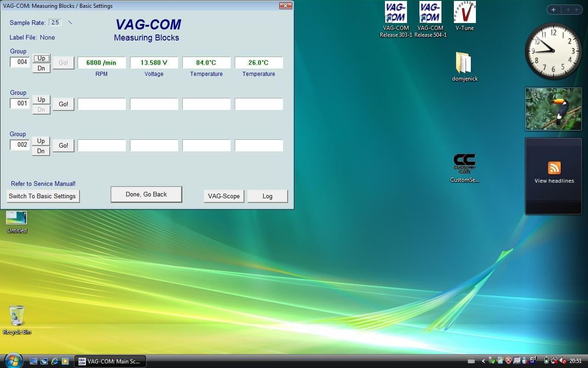Click Dn button for Group 002
588x368 pixels.
pos(41,151)
